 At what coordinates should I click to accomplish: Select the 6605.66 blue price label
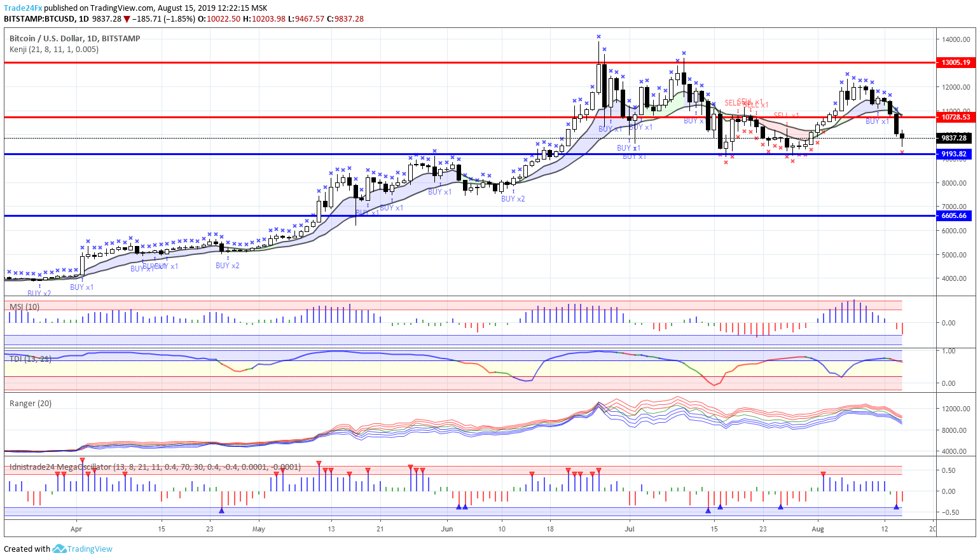tap(955, 215)
